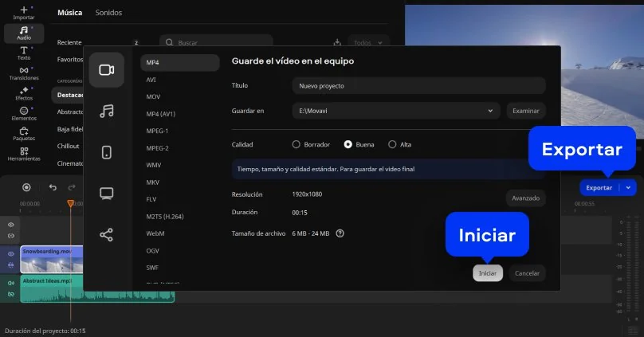This screenshot has height=337, width=644.
Task: Open the audio export category icon
Action: click(106, 111)
